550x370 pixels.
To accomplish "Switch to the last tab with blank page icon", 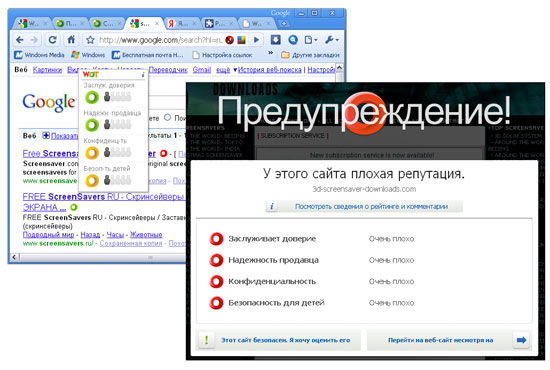I will tap(256, 23).
